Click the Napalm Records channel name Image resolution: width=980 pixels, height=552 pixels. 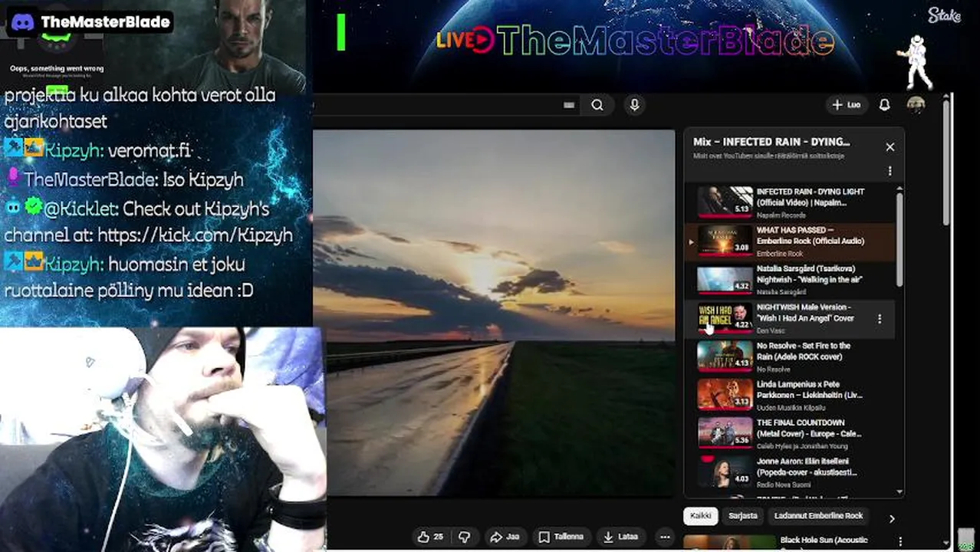pos(781,215)
